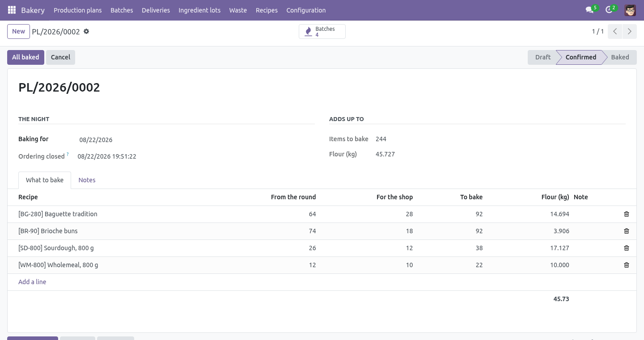The width and height of the screenshot is (644, 340).
Task: Click the Bakery app title
Action: [x=33, y=10]
